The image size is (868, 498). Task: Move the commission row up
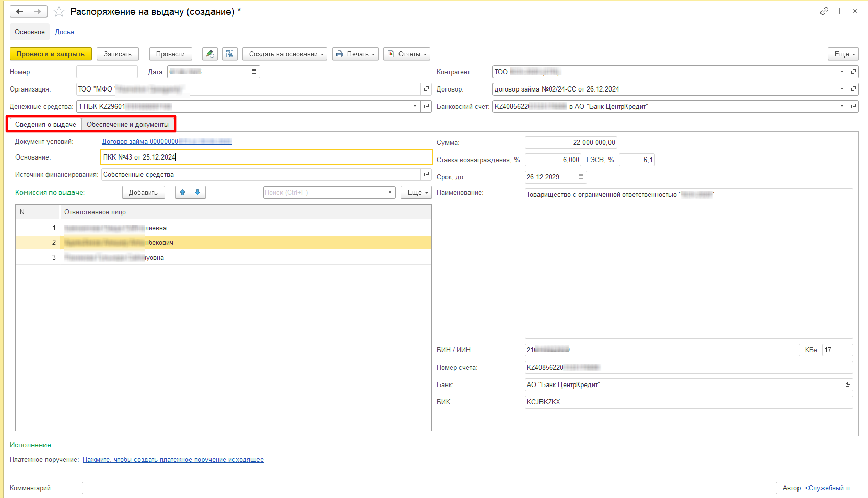click(183, 192)
